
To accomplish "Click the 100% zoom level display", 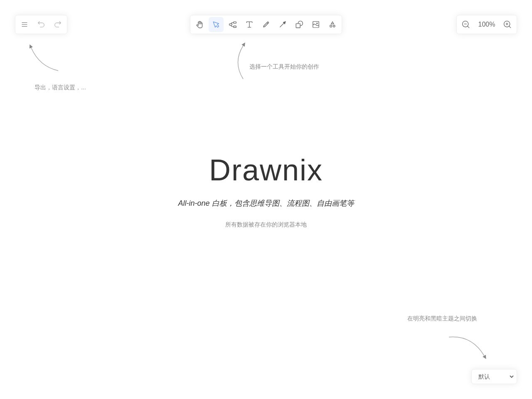I will point(486,25).
